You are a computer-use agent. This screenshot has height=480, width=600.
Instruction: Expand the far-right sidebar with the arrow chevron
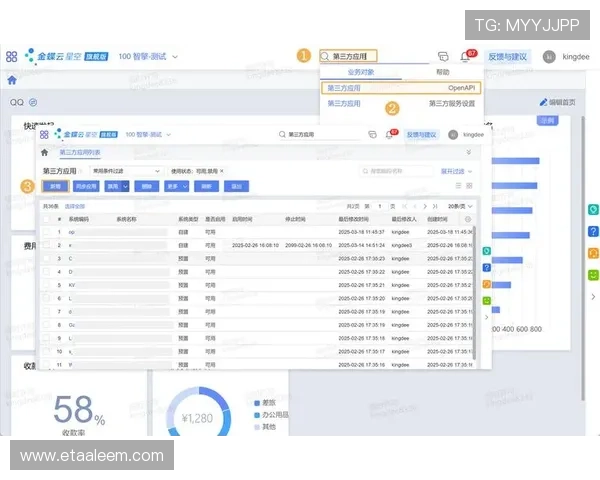click(593, 297)
